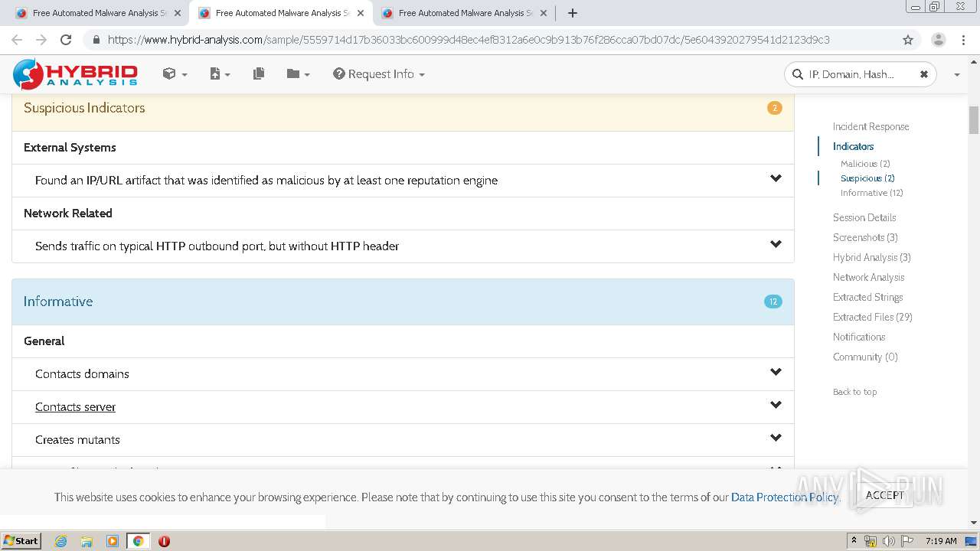Jump to Malicious (2) in sidebar
This screenshot has height=551, width=980.
click(865, 164)
